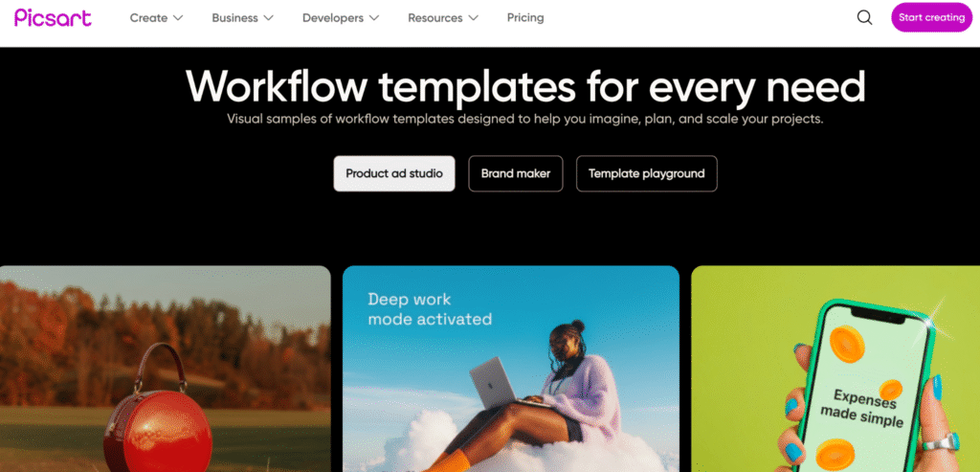This screenshot has width=980, height=472.
Task: Click the Resources menu label
Action: (x=435, y=17)
